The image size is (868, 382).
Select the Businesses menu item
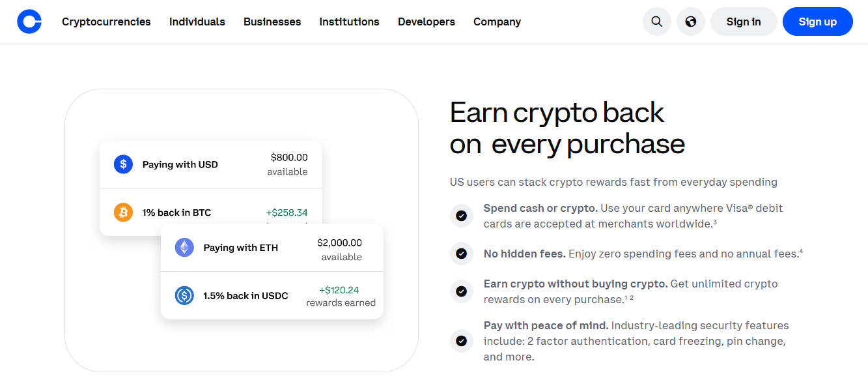pyautogui.click(x=272, y=22)
